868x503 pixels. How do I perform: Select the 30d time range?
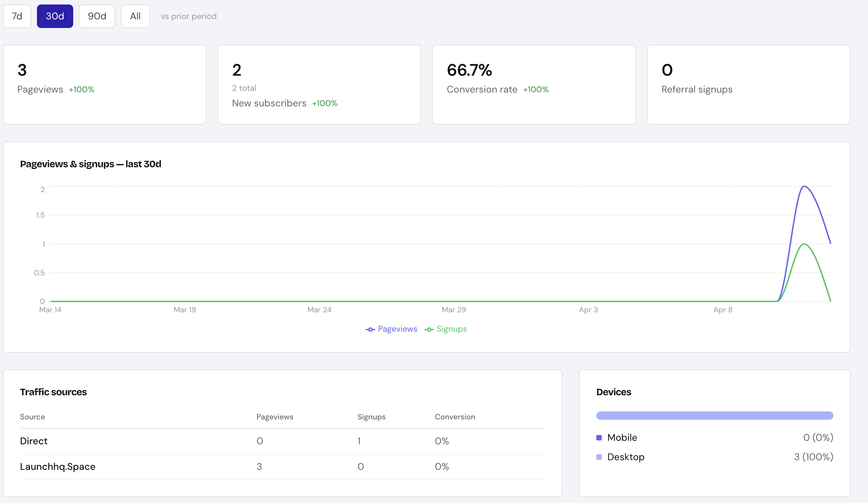[x=55, y=16]
